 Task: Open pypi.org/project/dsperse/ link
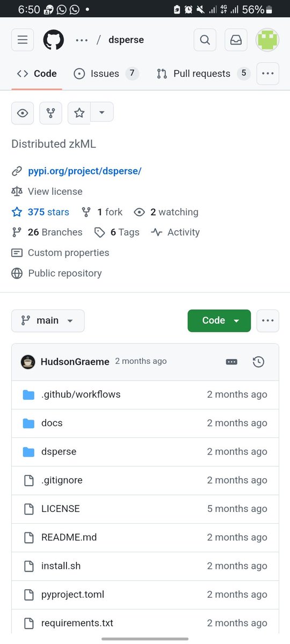(84, 171)
